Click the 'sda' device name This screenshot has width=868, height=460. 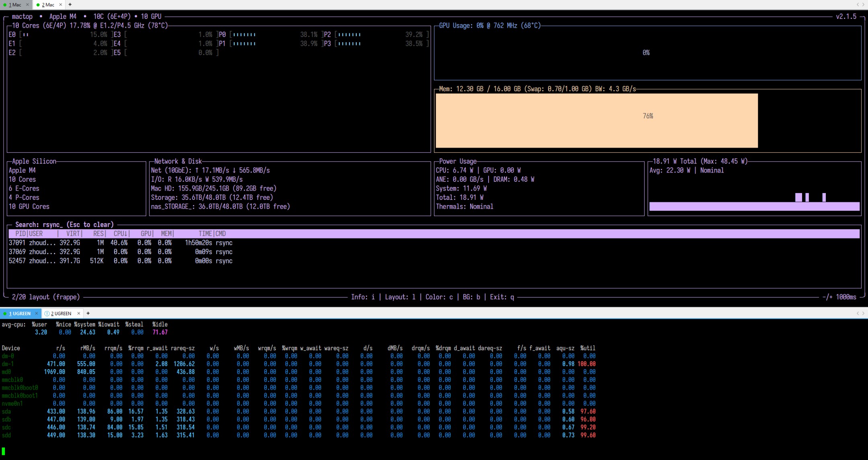tap(6, 411)
